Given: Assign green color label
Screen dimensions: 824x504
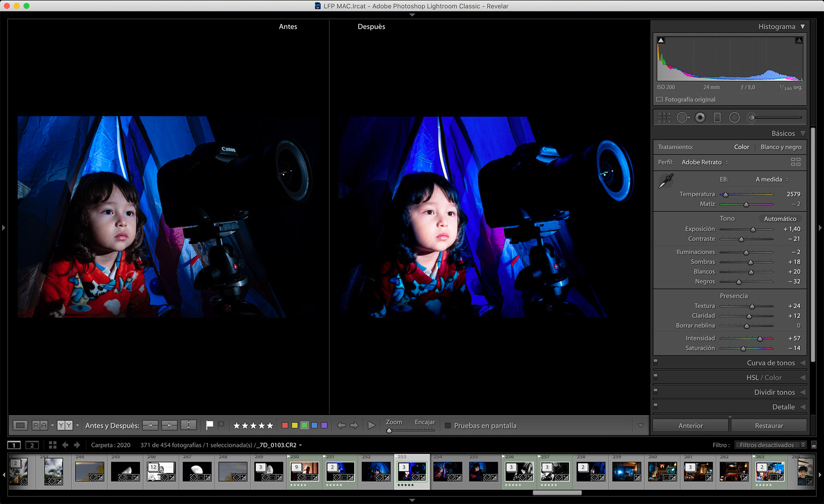Looking at the screenshot, I should click(x=304, y=426).
